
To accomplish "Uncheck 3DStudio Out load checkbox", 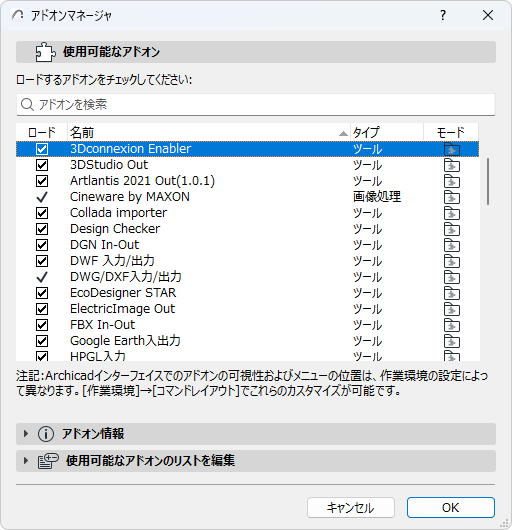I will [x=42, y=165].
